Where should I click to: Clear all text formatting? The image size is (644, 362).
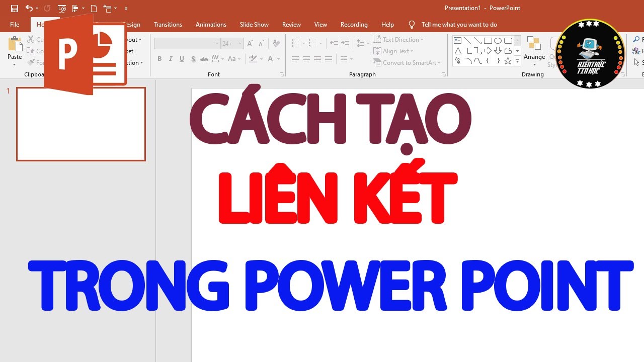click(277, 44)
